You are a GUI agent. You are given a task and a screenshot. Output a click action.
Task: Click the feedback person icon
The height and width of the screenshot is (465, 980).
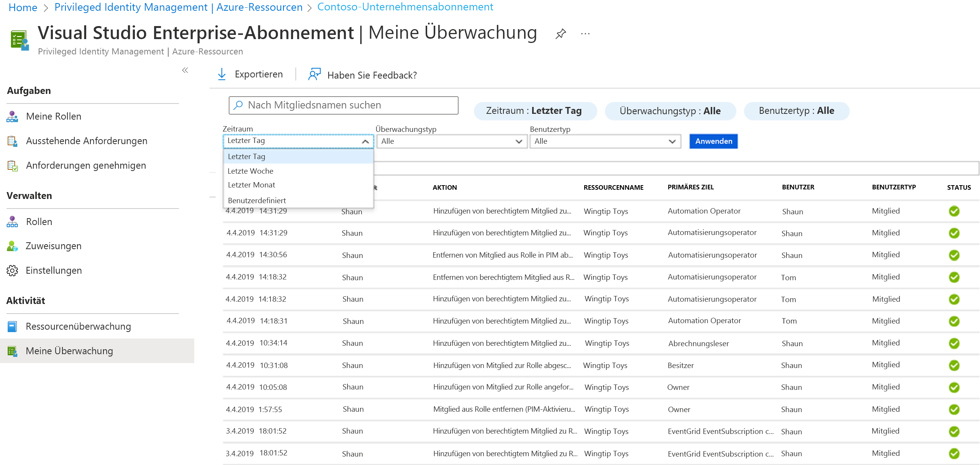click(315, 74)
